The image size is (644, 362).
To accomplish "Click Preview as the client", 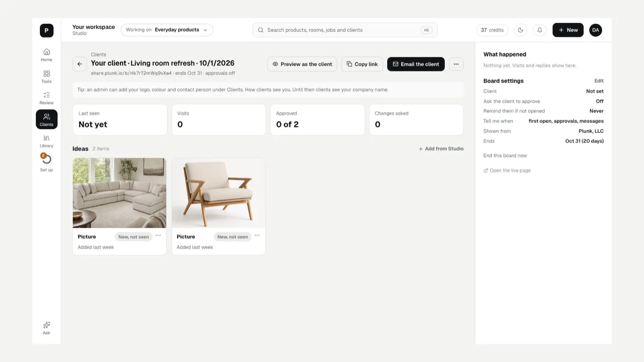I will pos(302,64).
